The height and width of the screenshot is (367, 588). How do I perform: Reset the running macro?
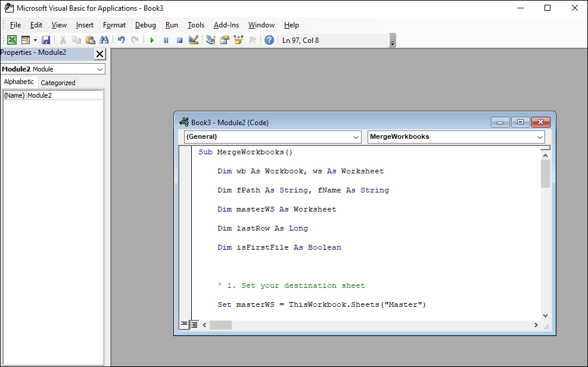[179, 39]
